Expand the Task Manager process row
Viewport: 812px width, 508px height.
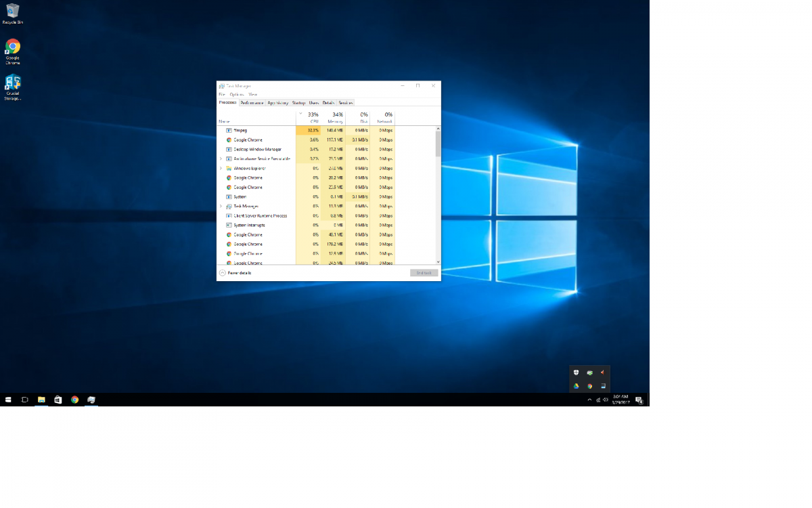[x=221, y=206]
